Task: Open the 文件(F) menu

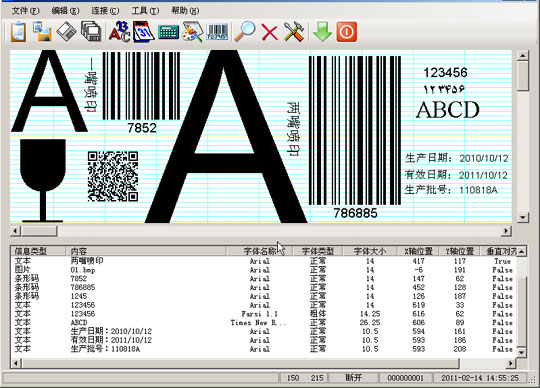Action: point(25,11)
